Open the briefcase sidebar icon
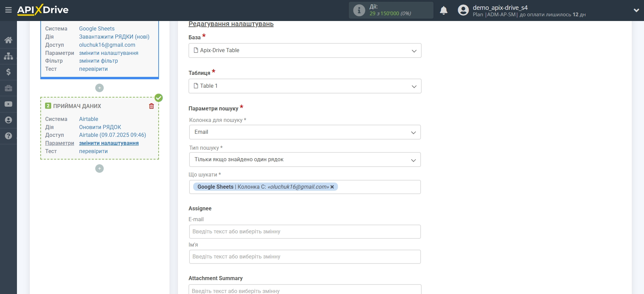The height and width of the screenshot is (294, 644). (x=8, y=88)
